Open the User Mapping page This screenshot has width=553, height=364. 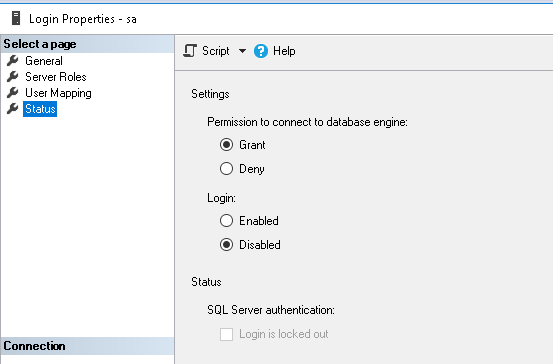(x=58, y=93)
